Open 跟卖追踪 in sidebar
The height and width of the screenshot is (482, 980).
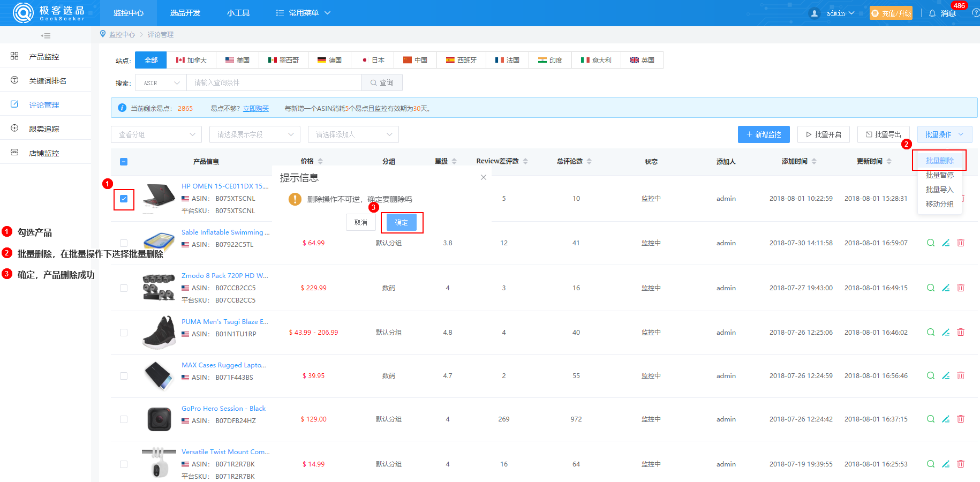click(46, 129)
